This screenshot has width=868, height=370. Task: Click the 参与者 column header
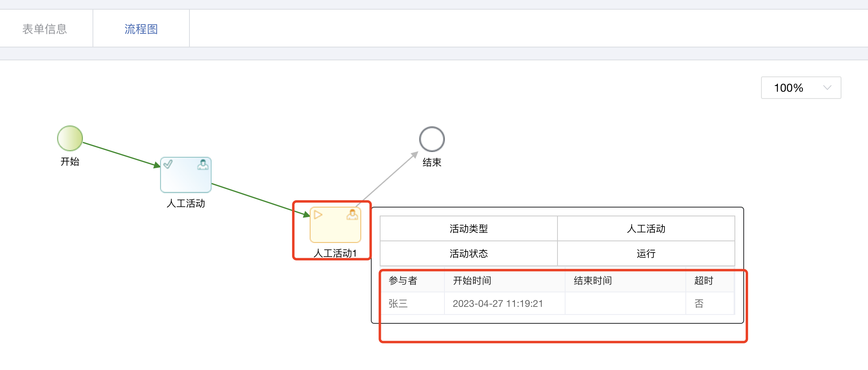tap(403, 281)
